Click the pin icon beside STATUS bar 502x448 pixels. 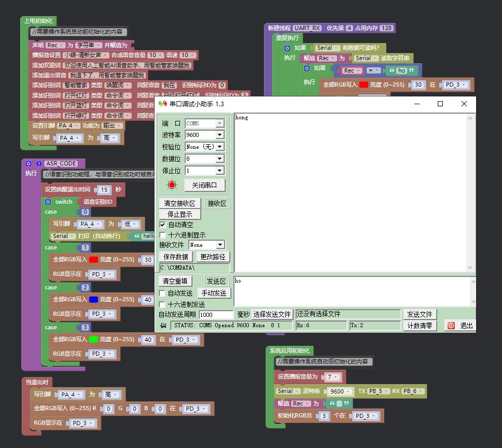[163, 326]
